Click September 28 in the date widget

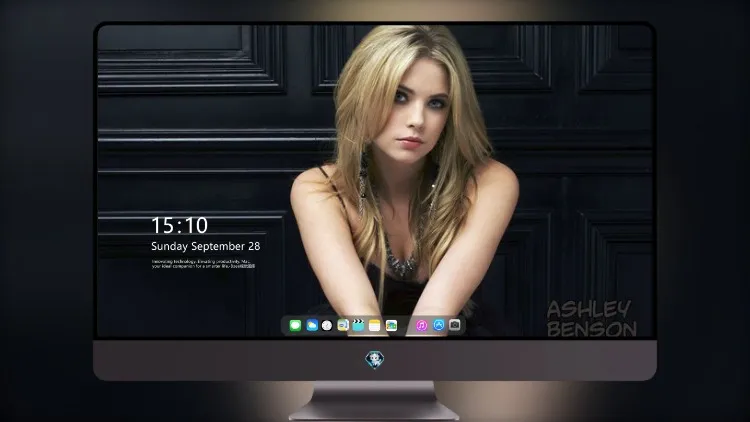(226, 246)
